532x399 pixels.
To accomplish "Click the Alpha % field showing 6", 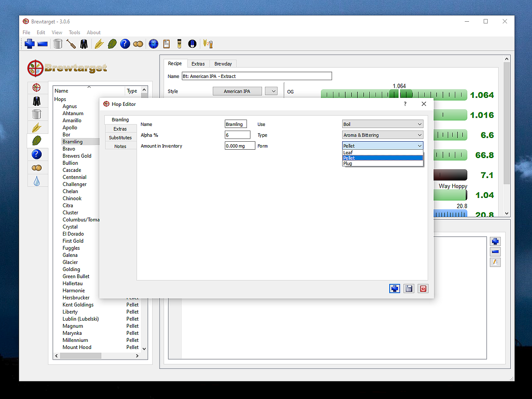I will (x=238, y=135).
